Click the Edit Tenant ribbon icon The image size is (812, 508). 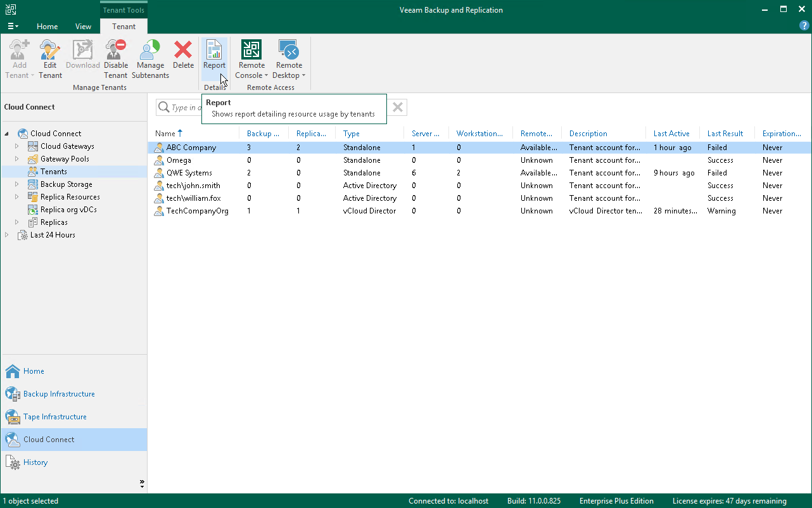(50, 49)
